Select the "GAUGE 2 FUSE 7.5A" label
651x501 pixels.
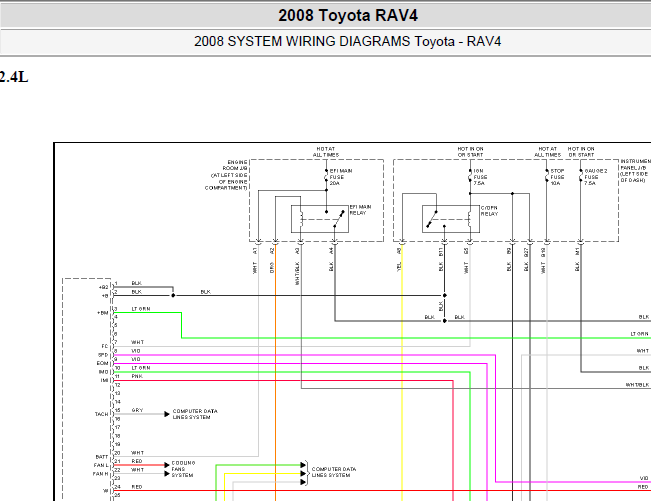[x=596, y=177]
